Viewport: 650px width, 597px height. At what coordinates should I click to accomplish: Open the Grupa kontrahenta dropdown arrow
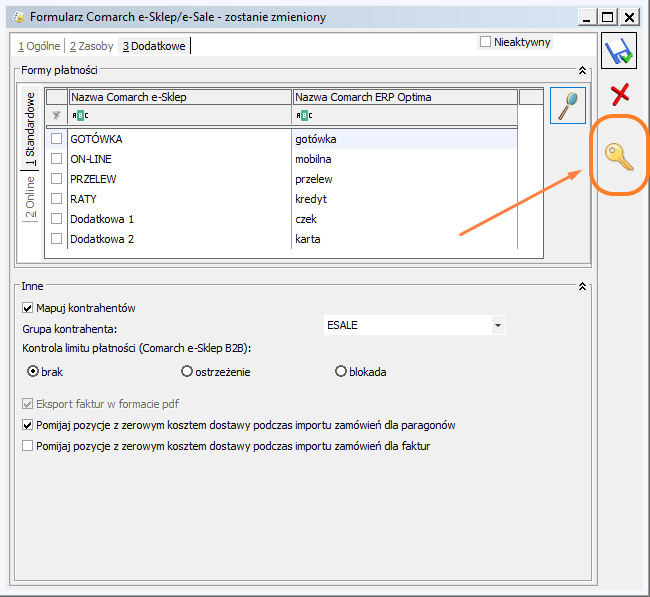[x=498, y=325]
